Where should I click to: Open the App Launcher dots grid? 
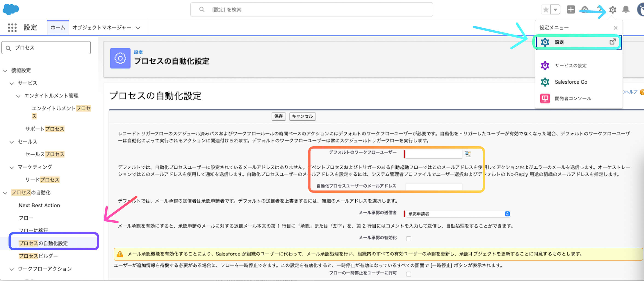click(x=12, y=28)
